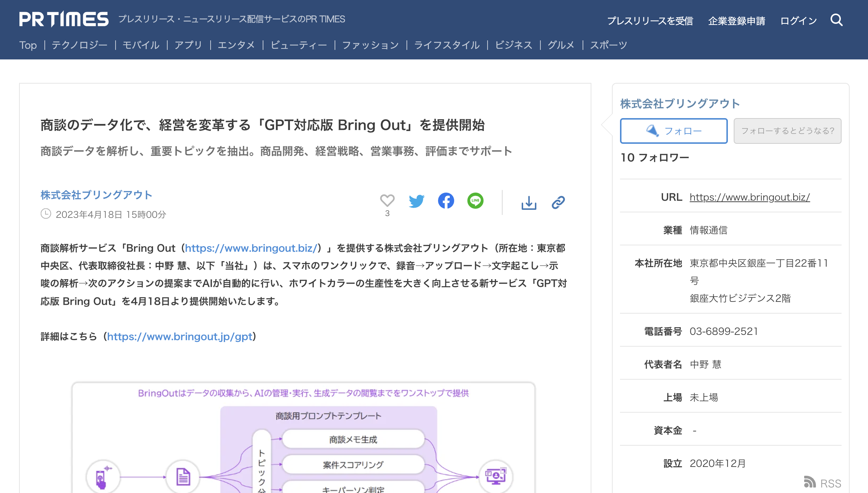
Task: Open the モバイル category
Action: point(141,45)
